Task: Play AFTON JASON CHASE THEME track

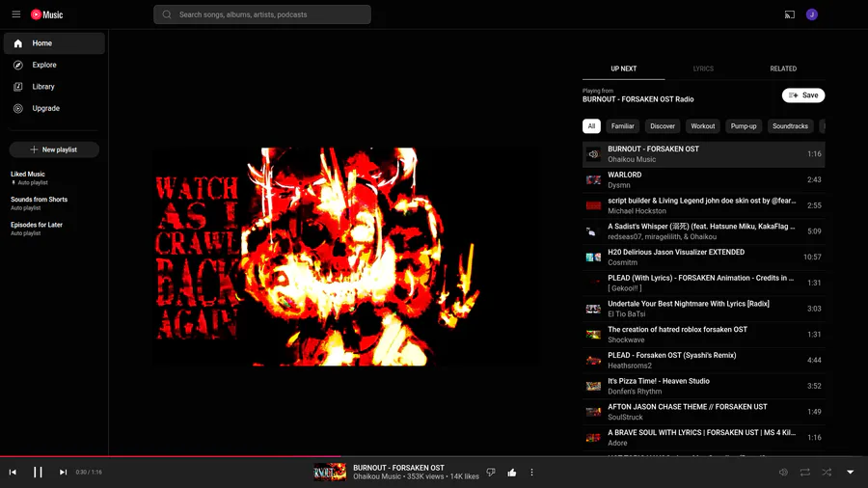Action: pyautogui.click(x=704, y=412)
